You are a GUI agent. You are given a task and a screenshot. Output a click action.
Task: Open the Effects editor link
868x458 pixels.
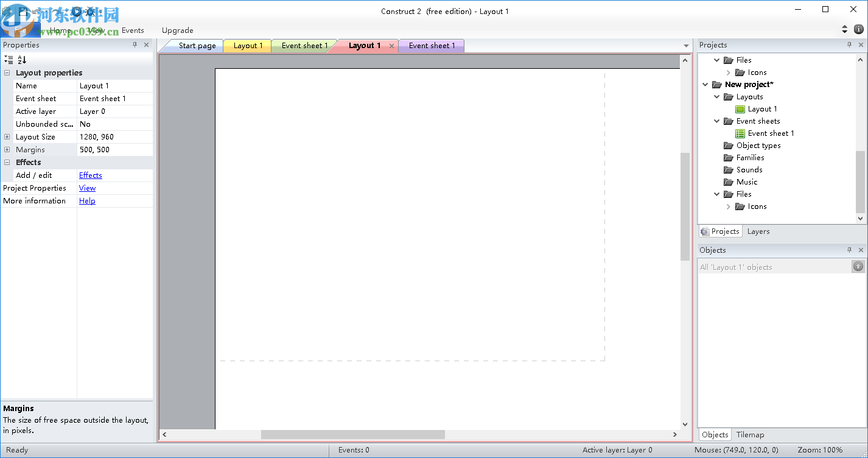point(89,175)
